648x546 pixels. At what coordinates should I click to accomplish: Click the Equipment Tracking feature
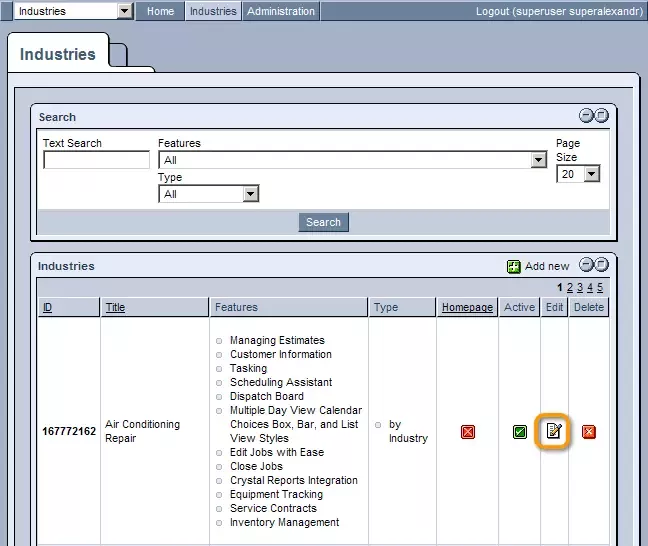(x=276, y=494)
